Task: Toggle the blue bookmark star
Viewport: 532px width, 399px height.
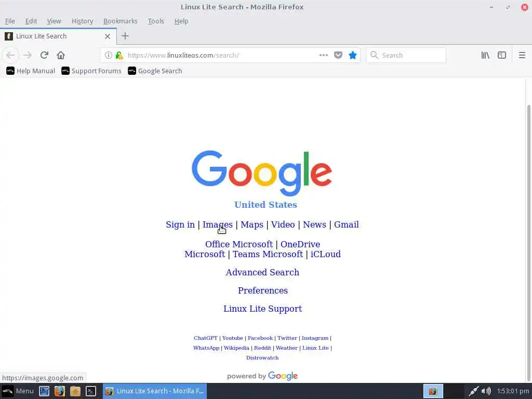Action: tap(353, 55)
